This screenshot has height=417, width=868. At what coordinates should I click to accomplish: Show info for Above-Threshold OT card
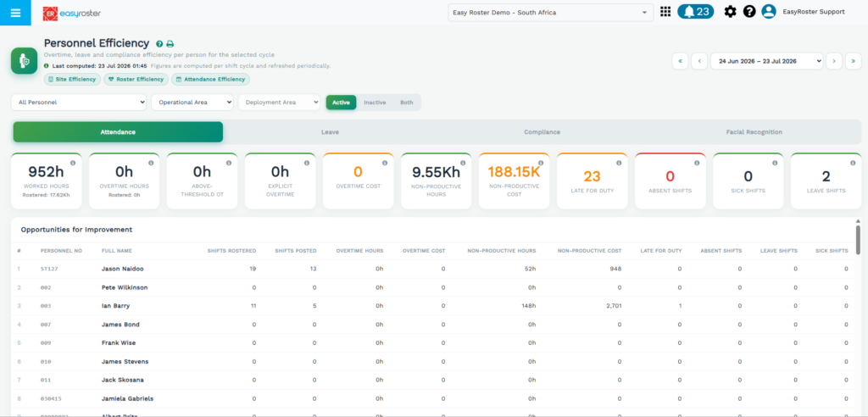pyautogui.click(x=229, y=163)
